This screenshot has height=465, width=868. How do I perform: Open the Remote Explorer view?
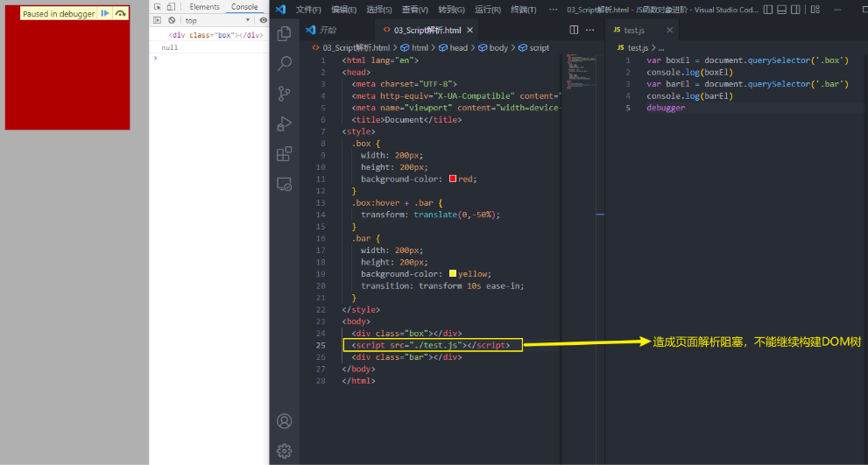[284, 184]
